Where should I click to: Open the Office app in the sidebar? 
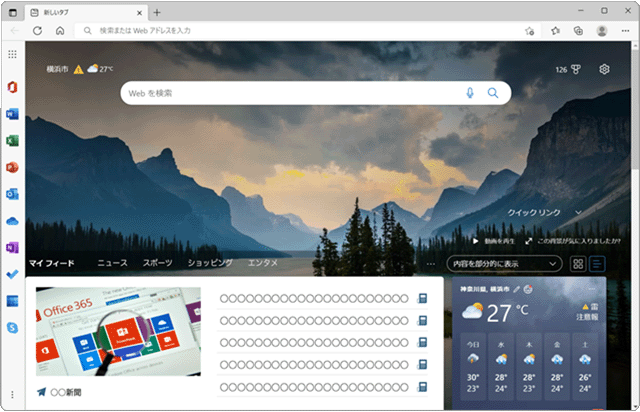(12, 87)
